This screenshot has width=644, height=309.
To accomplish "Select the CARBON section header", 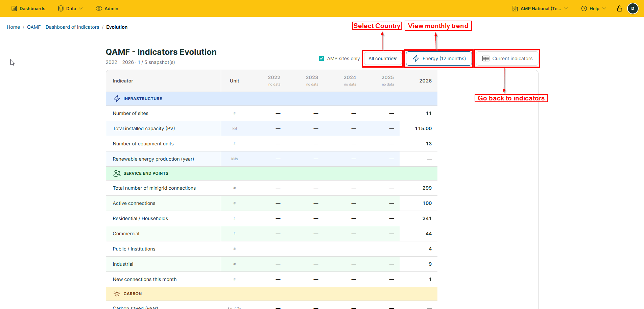I will click(271, 294).
